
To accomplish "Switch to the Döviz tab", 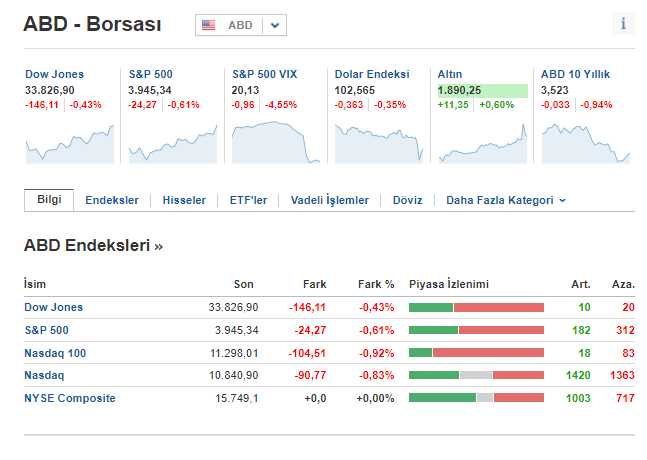I will pyautogui.click(x=408, y=200).
